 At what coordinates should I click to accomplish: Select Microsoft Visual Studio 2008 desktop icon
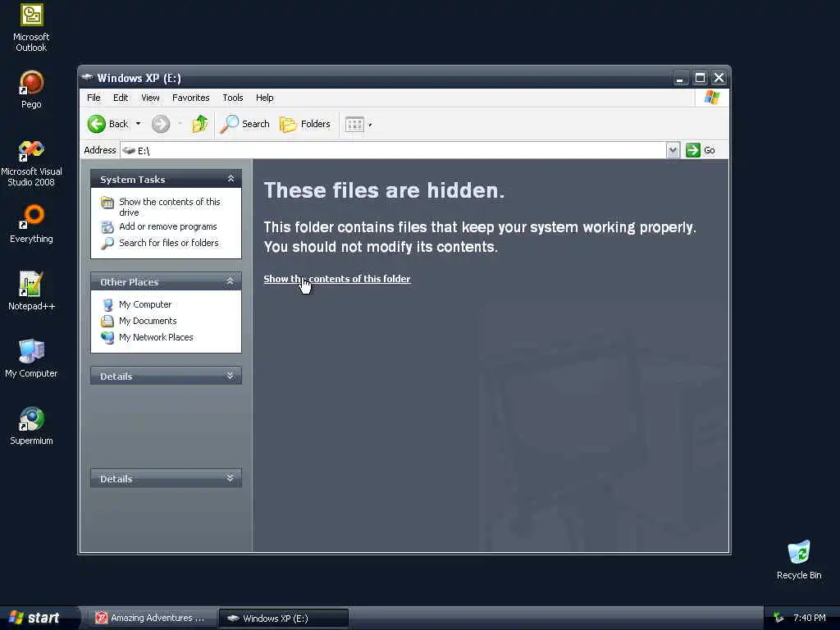31,163
